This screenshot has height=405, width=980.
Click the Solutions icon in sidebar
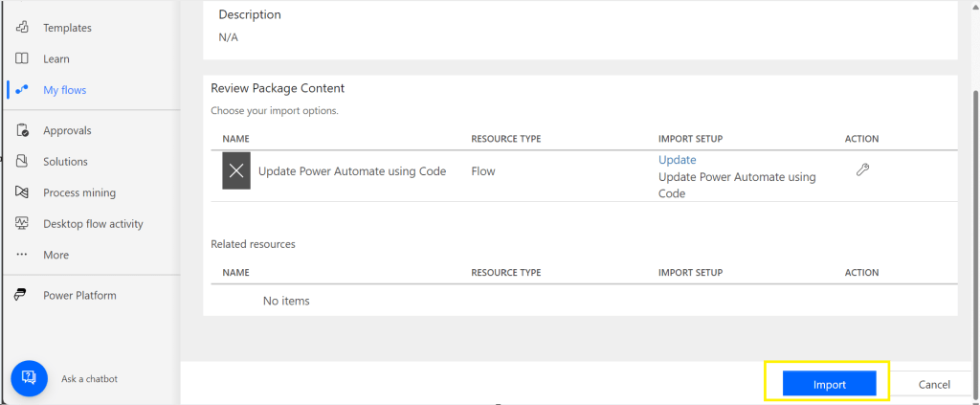[x=22, y=162]
